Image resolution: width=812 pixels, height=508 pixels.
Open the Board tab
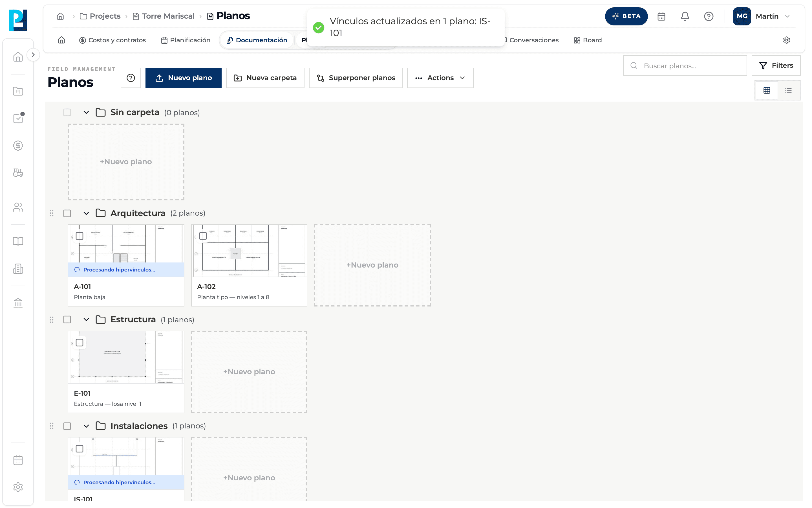point(588,40)
